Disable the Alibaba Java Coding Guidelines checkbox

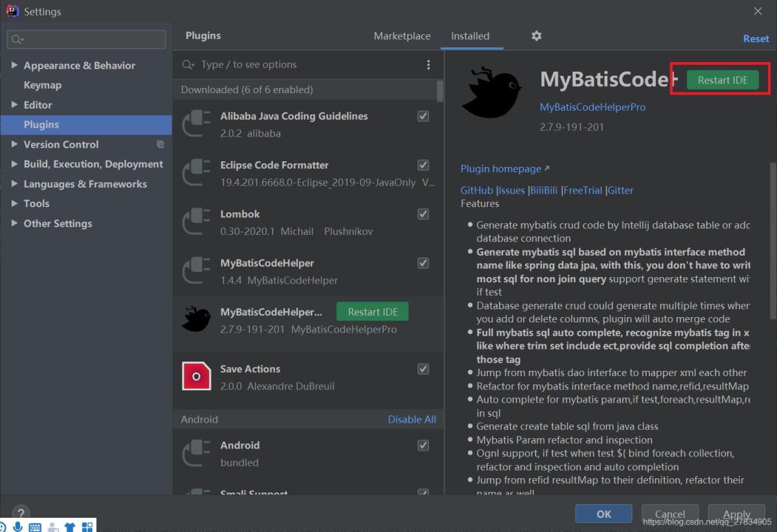pos(423,116)
